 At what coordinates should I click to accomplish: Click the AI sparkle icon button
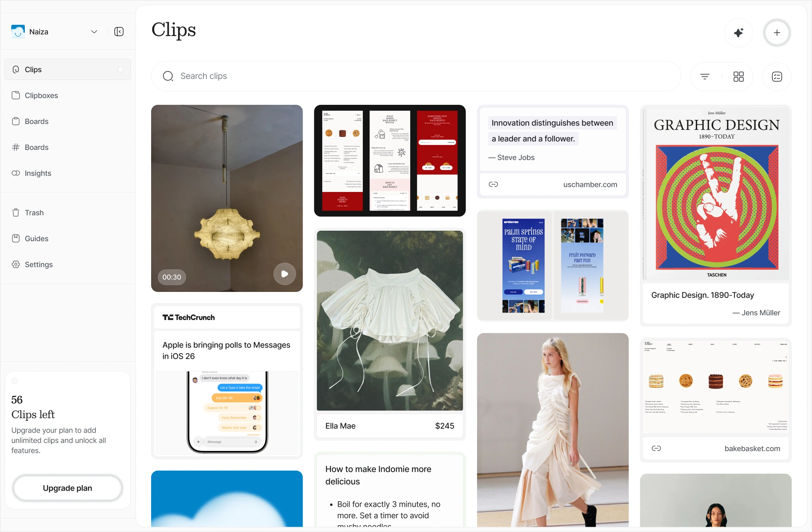(x=739, y=33)
